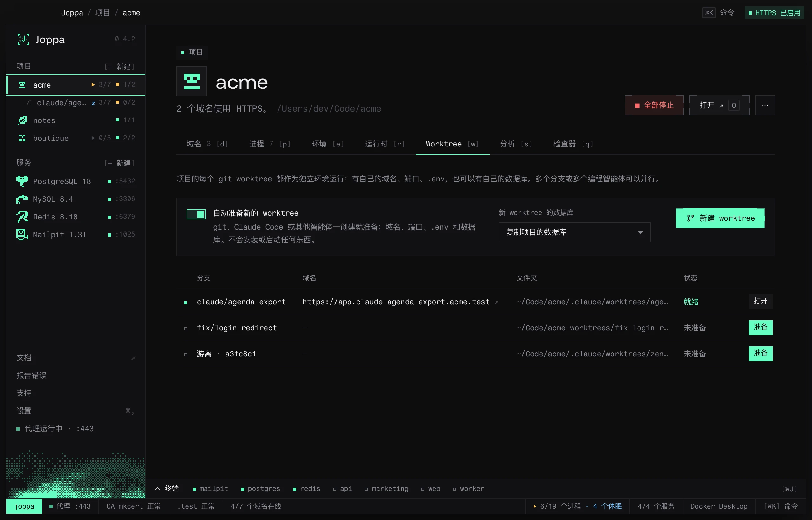Click the Joppa logo icon in sidebar
Viewport: 812px width, 520px height.
pos(23,40)
